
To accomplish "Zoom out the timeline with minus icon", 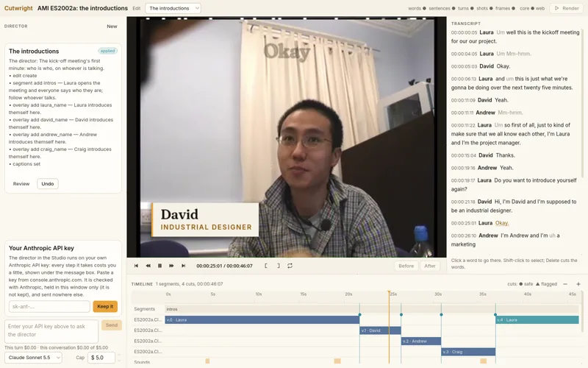I will pyautogui.click(x=565, y=284).
